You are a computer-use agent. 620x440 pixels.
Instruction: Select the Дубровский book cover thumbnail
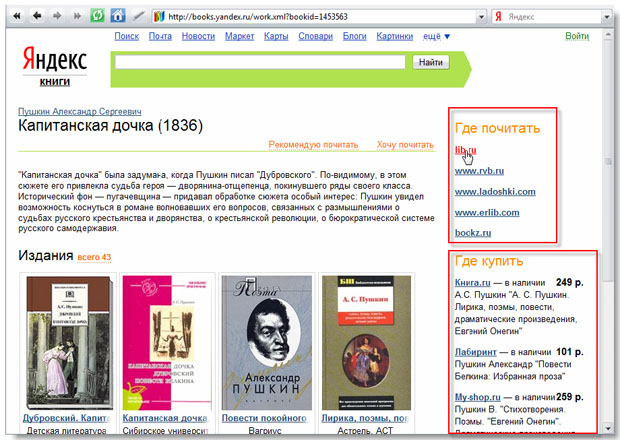(69, 343)
